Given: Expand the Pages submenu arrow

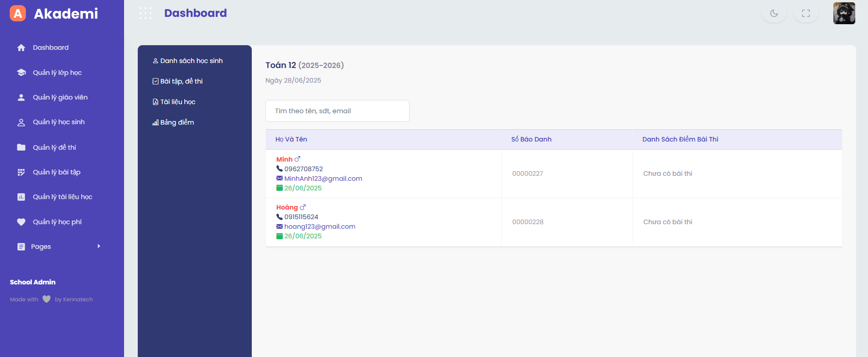Looking at the screenshot, I should 99,247.
